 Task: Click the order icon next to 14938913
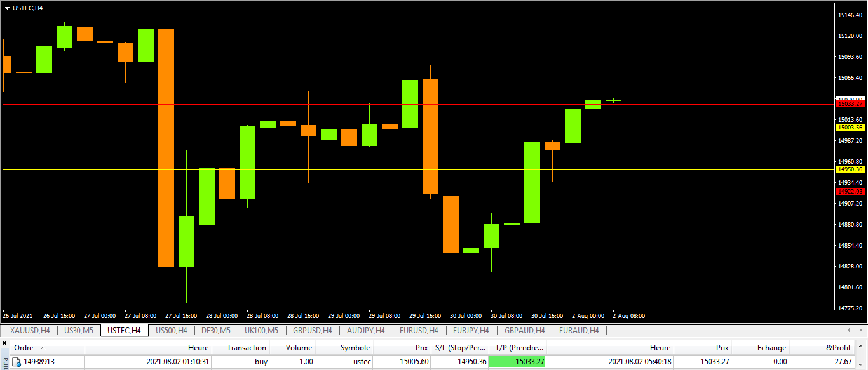[17, 361]
